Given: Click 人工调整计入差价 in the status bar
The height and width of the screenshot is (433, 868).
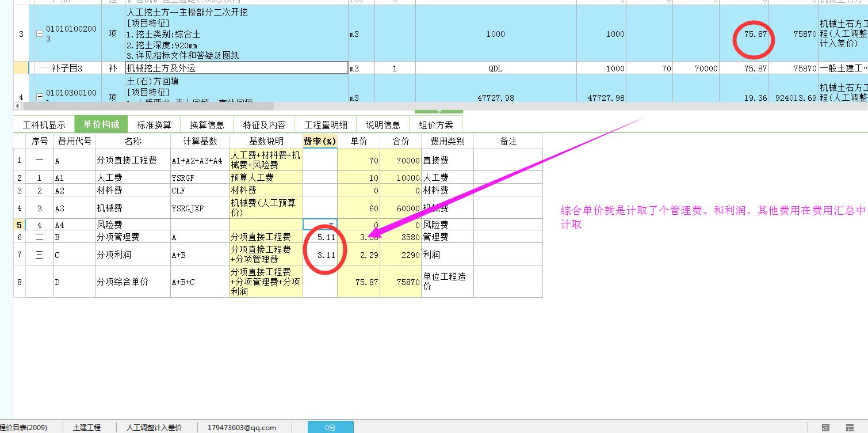Looking at the screenshot, I should click(154, 427).
